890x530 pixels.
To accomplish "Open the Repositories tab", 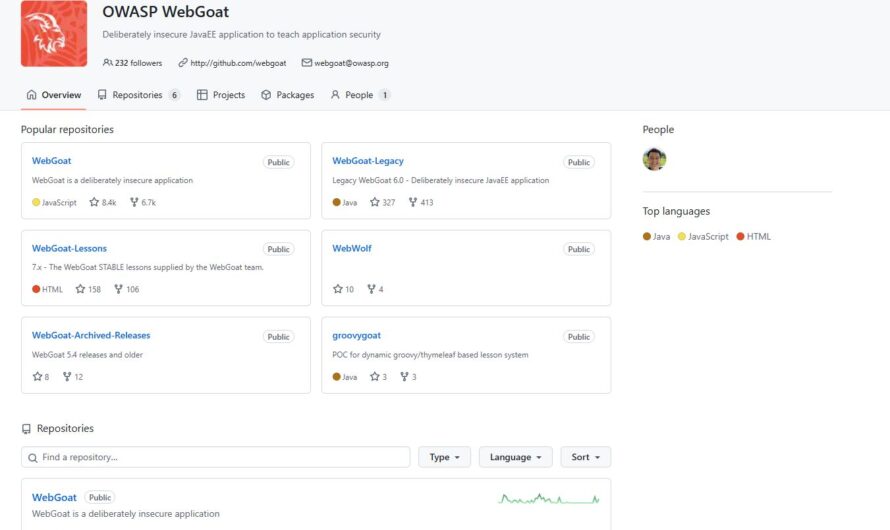I will (138, 95).
